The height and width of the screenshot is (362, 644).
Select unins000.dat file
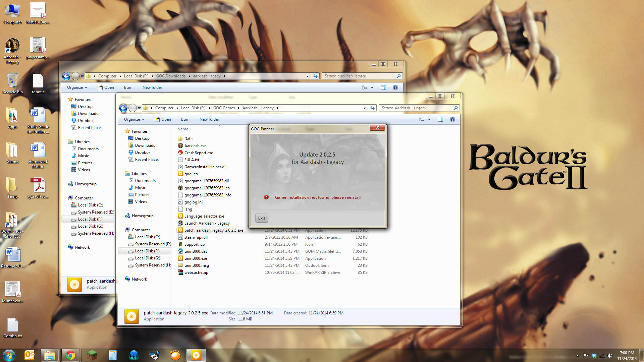point(196,251)
